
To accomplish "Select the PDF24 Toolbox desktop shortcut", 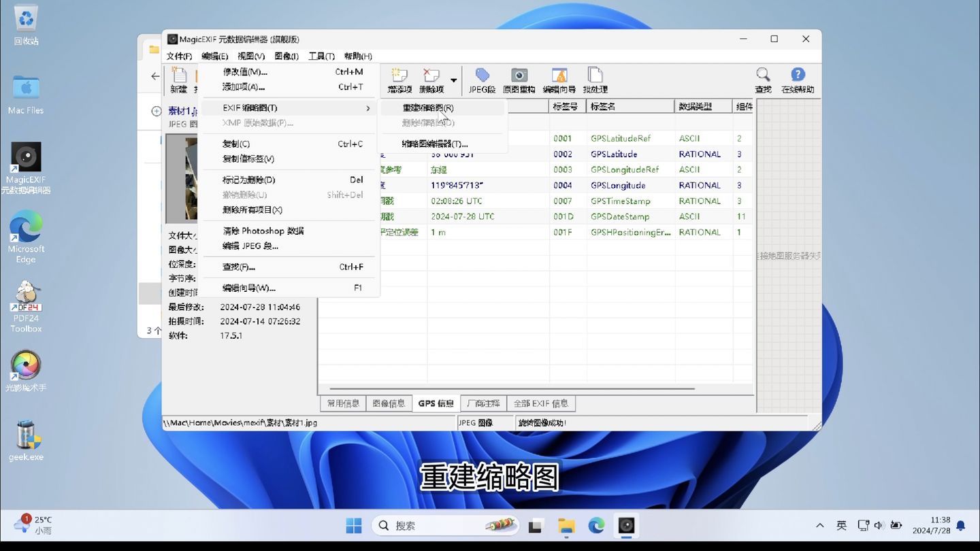I will point(26,307).
